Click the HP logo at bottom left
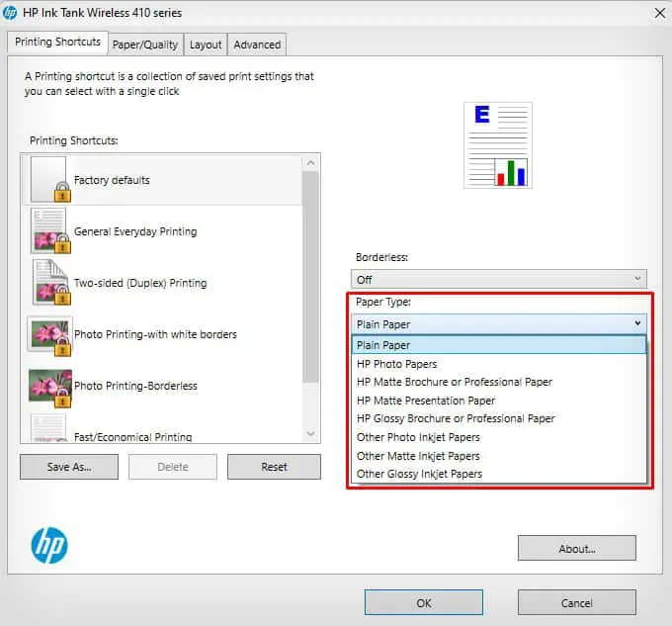672x626 pixels. click(x=49, y=545)
